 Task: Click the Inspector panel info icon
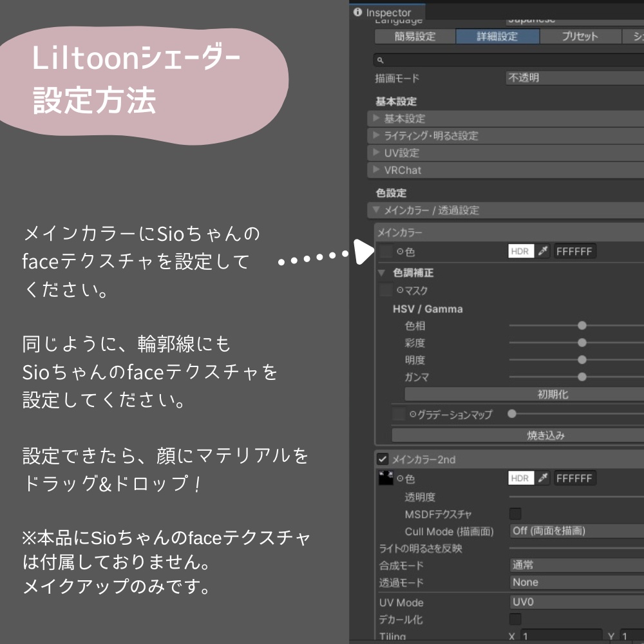coord(359,12)
